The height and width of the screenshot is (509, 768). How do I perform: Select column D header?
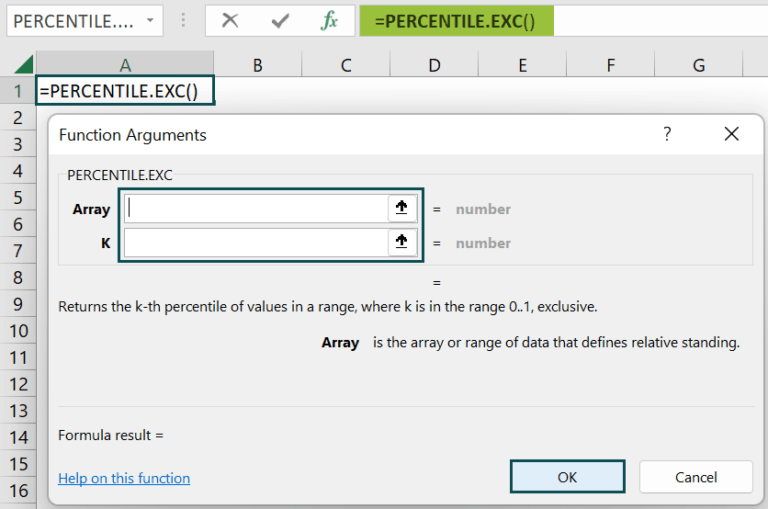[x=434, y=64]
